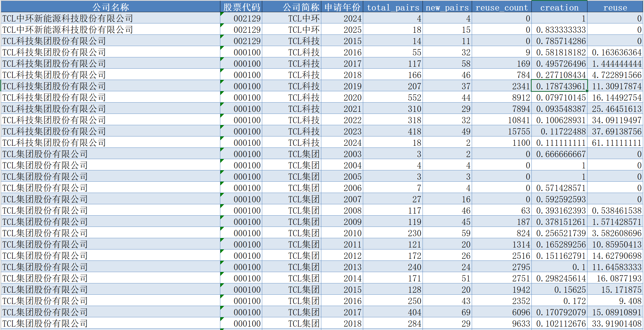Select the total_pairs value 552

tap(393, 97)
